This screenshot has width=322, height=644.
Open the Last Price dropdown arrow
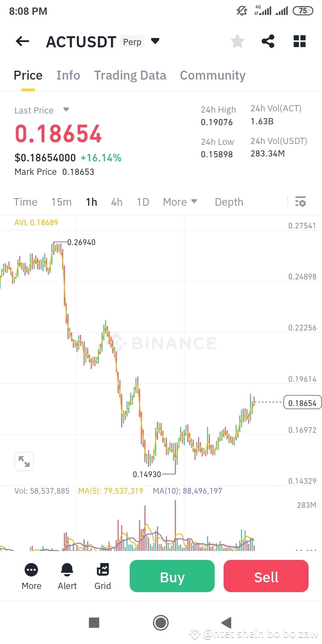(x=66, y=110)
